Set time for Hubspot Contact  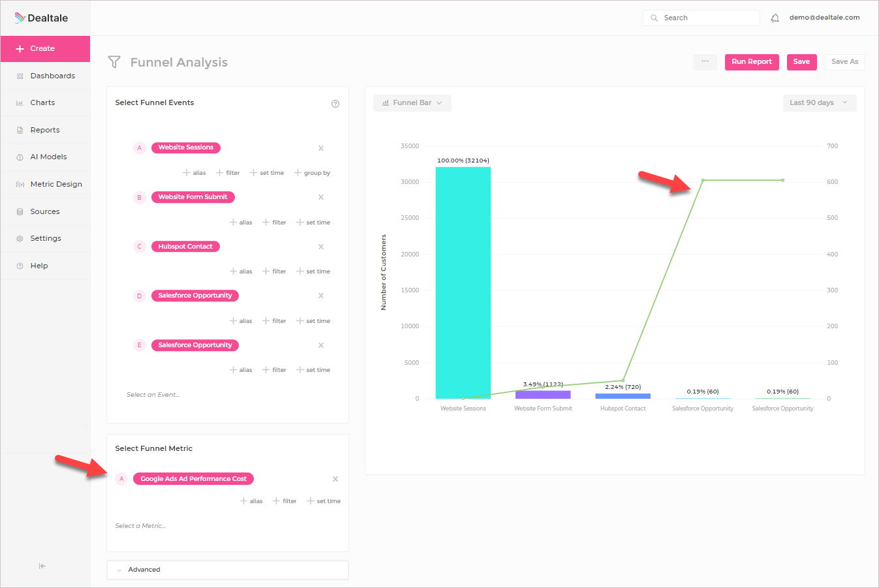click(x=313, y=271)
